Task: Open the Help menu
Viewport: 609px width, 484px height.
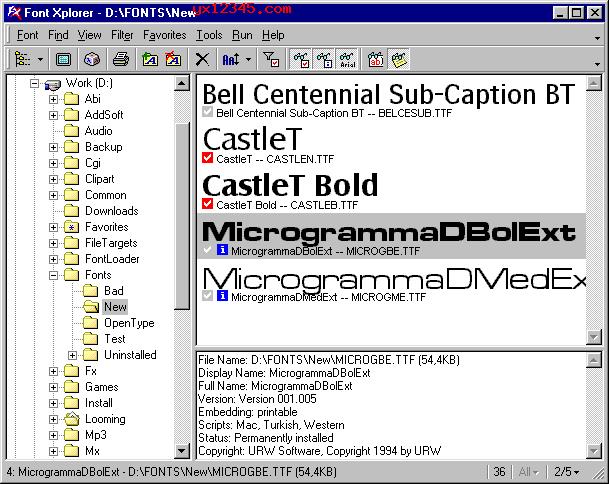Action: tap(273, 35)
